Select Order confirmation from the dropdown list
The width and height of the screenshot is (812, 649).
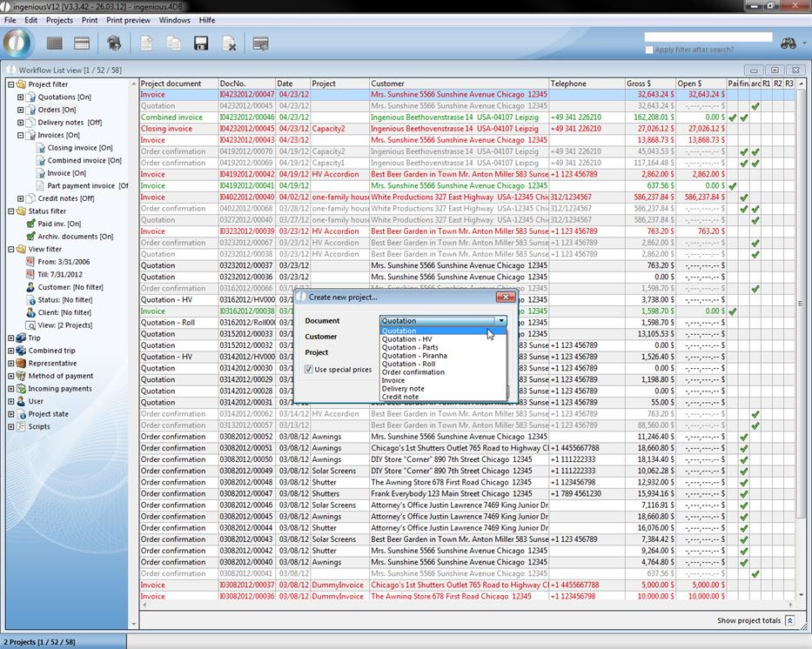(x=413, y=372)
